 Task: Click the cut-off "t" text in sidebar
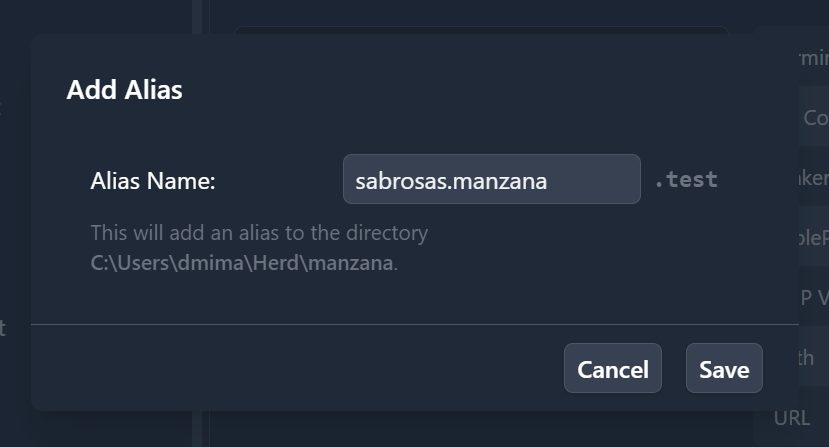pyautogui.click(x=3, y=328)
